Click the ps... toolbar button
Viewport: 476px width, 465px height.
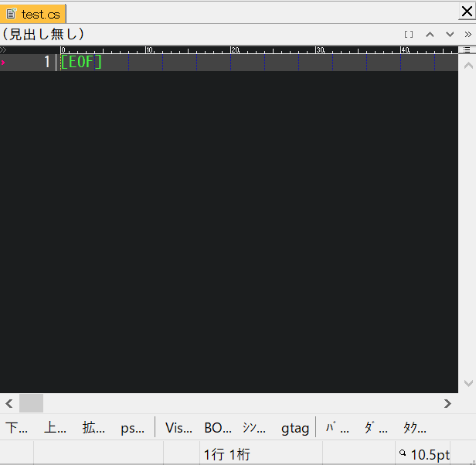[132, 428]
